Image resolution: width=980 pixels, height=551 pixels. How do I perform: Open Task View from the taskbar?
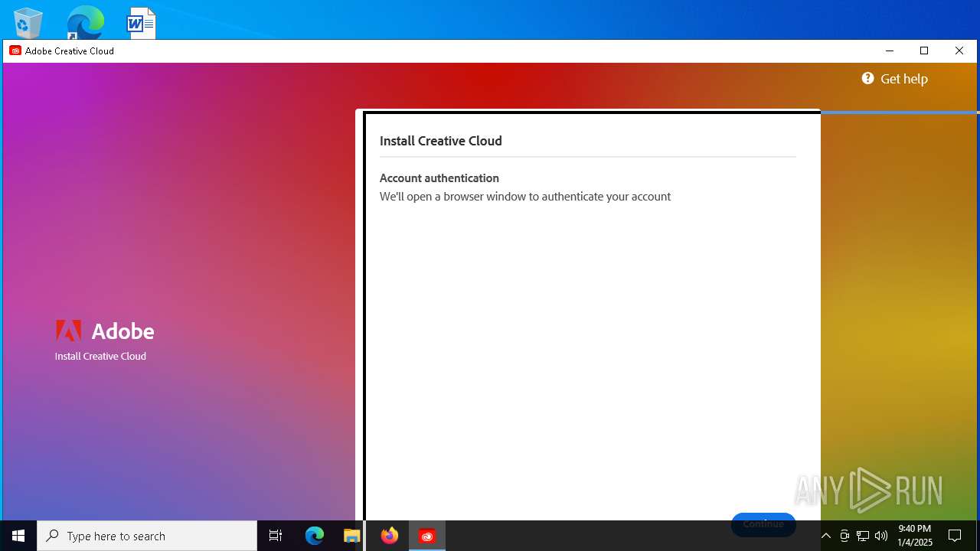[x=276, y=536]
